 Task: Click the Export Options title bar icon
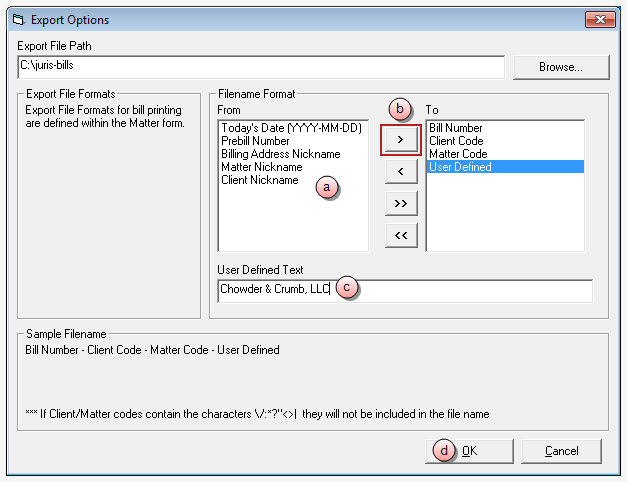(18, 19)
